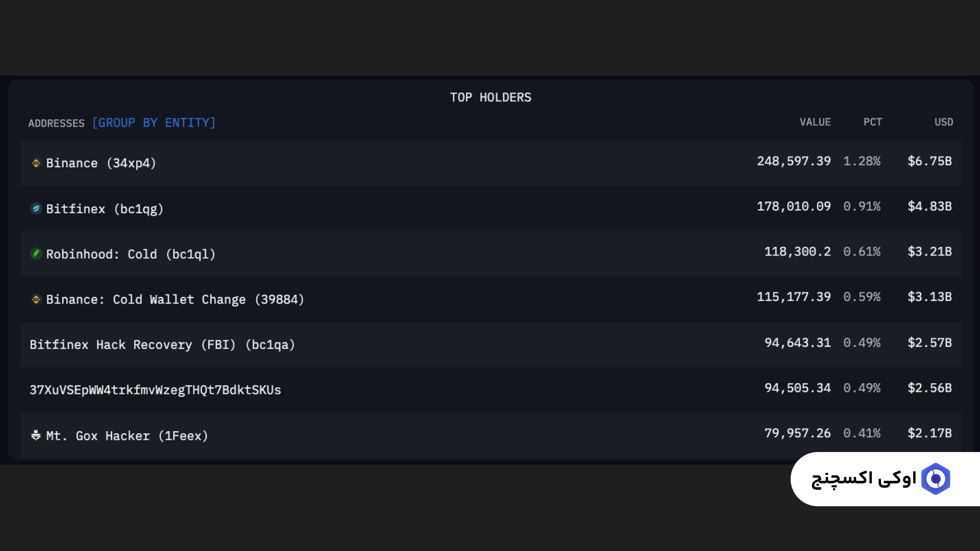Click the $6.75B Binance USD value
Image resolution: width=980 pixels, height=551 pixels.
pos(929,161)
